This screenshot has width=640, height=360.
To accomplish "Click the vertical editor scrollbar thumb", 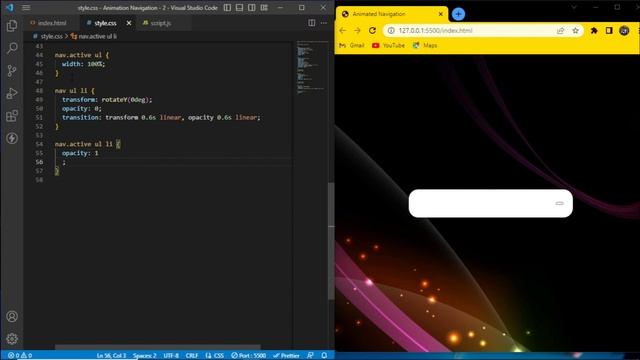I will (331, 241).
